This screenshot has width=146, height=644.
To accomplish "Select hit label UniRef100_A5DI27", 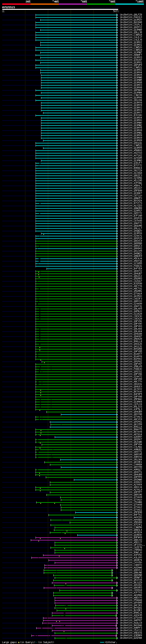I will pyautogui.click(x=131, y=542).
